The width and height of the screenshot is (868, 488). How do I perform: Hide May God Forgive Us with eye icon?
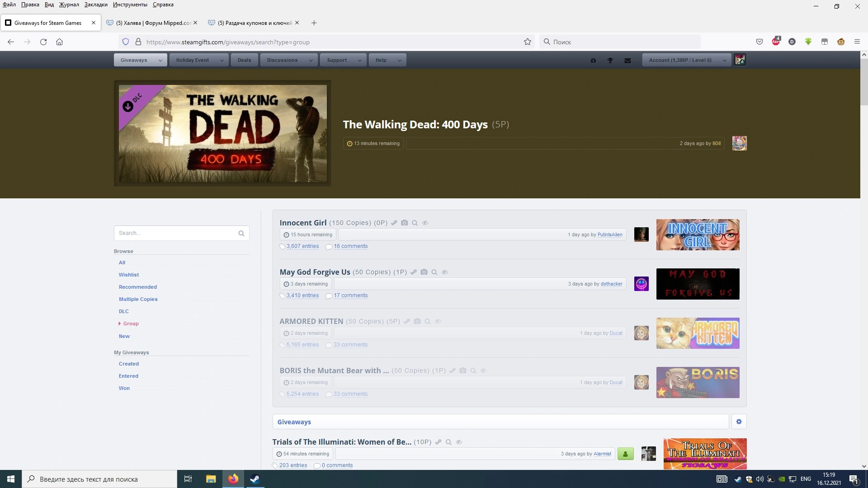(445, 272)
